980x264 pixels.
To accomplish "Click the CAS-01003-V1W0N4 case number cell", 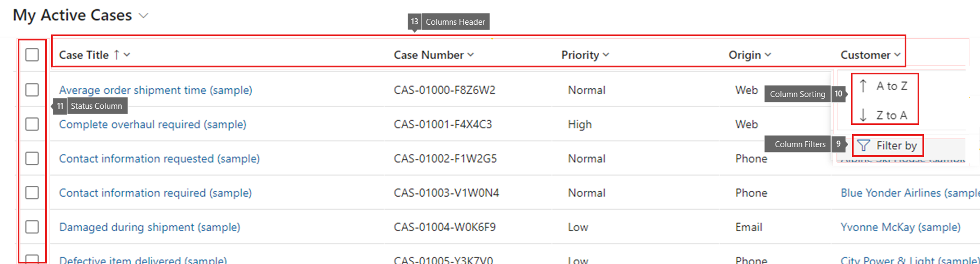I will coord(446,193).
